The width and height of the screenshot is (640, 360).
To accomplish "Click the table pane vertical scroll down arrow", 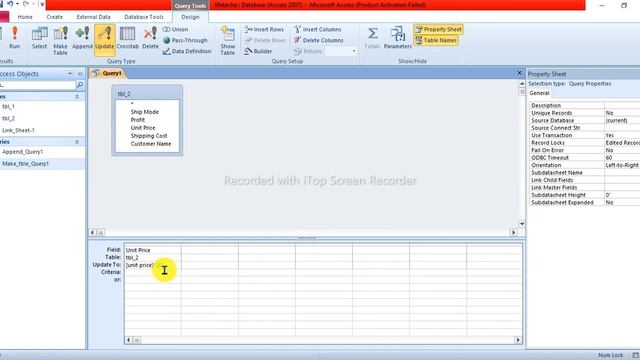I will (522, 224).
